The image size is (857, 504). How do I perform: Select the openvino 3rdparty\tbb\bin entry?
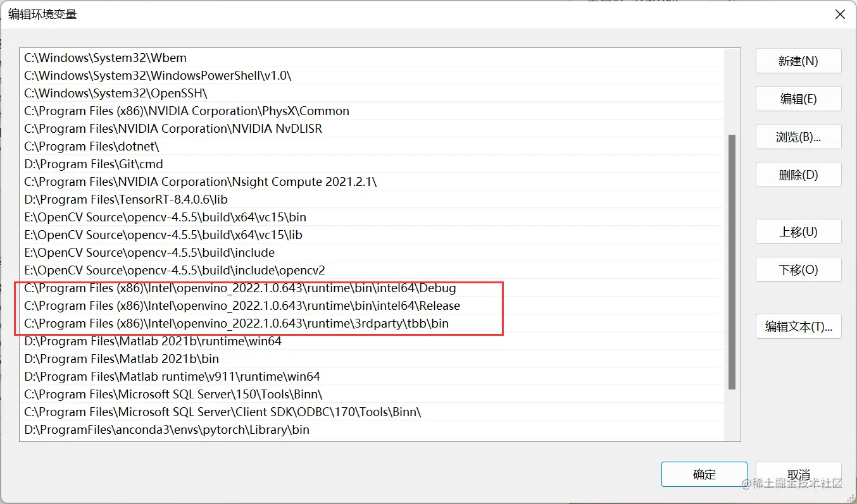click(372, 323)
